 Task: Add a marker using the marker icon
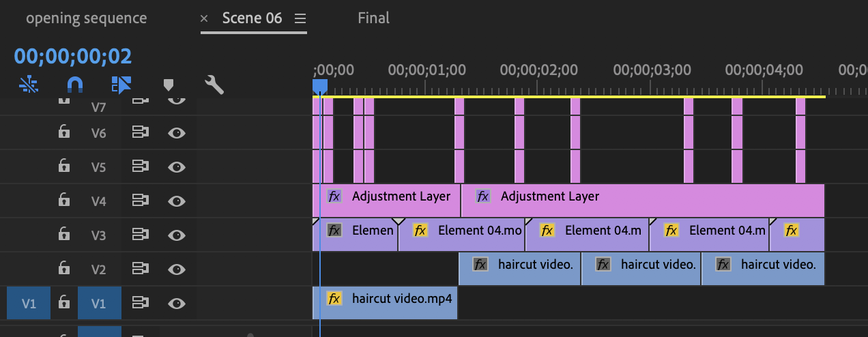click(x=169, y=85)
